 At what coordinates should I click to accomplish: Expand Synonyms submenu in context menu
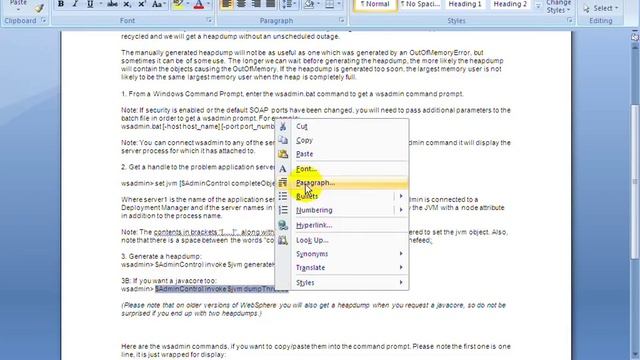click(x=342, y=254)
